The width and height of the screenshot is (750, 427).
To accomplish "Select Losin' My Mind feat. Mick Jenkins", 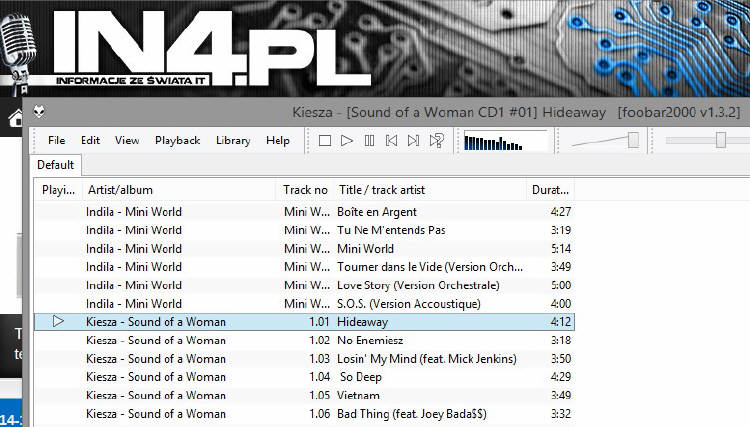I will click(x=304, y=359).
